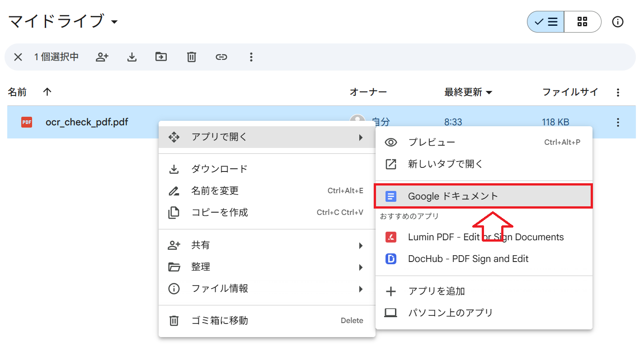644x357 pixels.
Task: Select パソコン上のアプリ in the submenu
Action: (484, 313)
